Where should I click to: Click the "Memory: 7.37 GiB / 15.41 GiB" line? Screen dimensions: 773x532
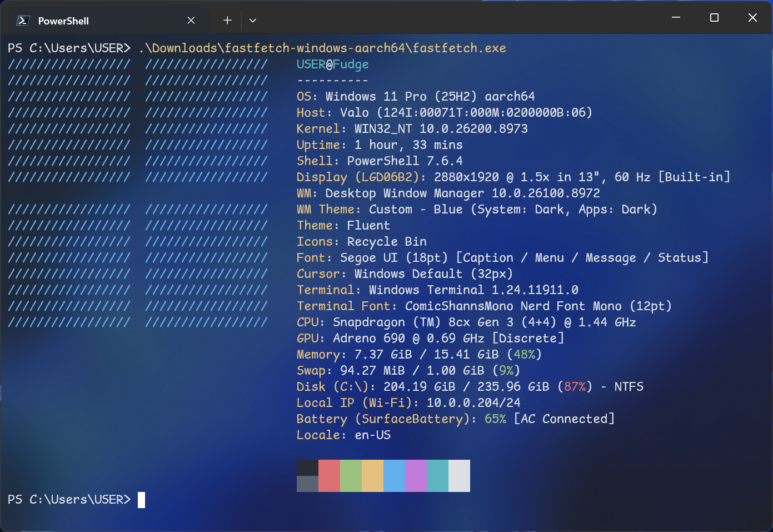pyautogui.click(x=420, y=355)
